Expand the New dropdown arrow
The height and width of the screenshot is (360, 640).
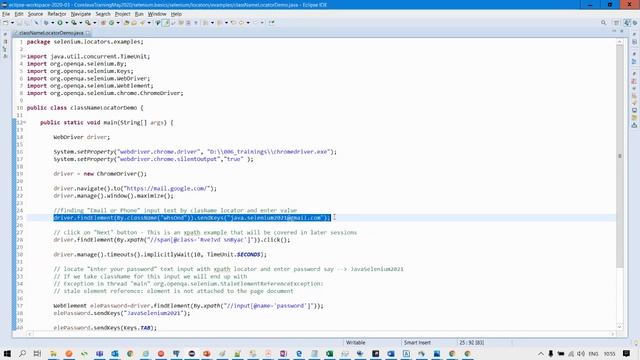pyautogui.click(x=12, y=22)
